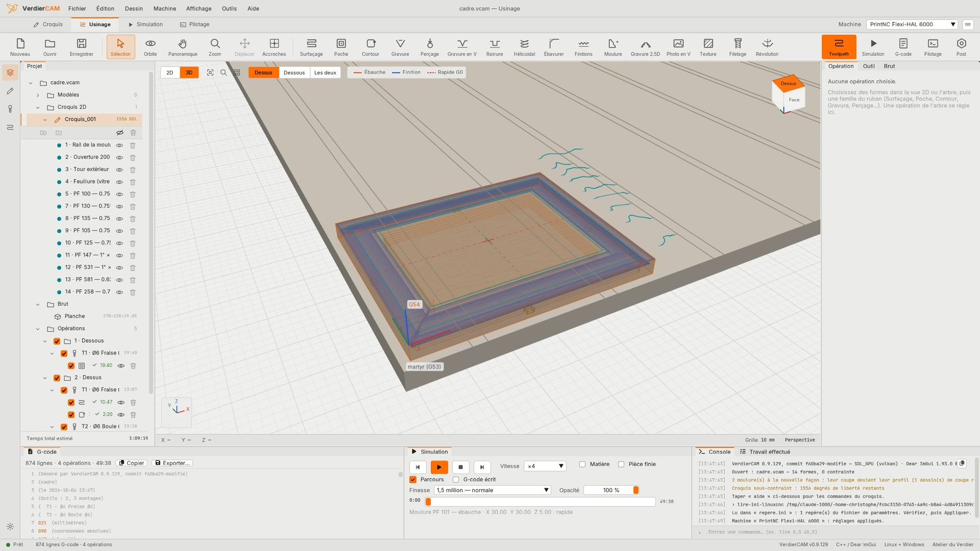The image size is (980, 551).
Task: Open the Machine menu
Action: pos(165,9)
